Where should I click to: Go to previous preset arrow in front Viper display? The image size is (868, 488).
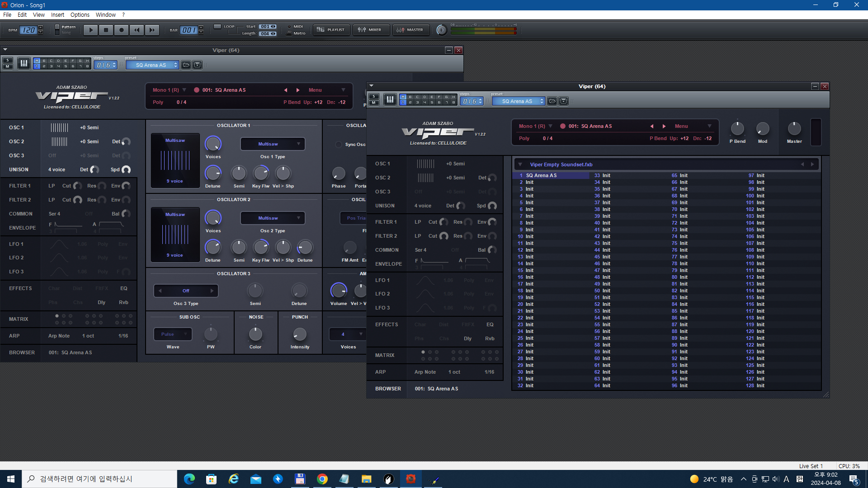(x=652, y=127)
